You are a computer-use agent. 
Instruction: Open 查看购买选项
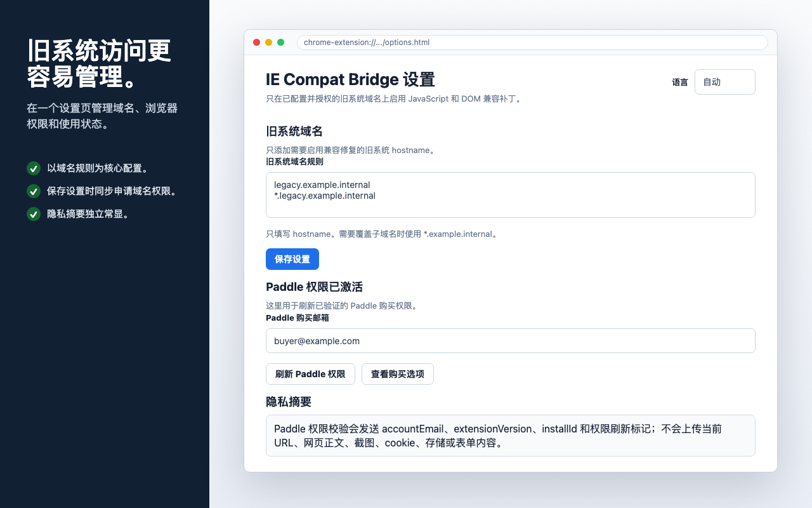tap(398, 374)
